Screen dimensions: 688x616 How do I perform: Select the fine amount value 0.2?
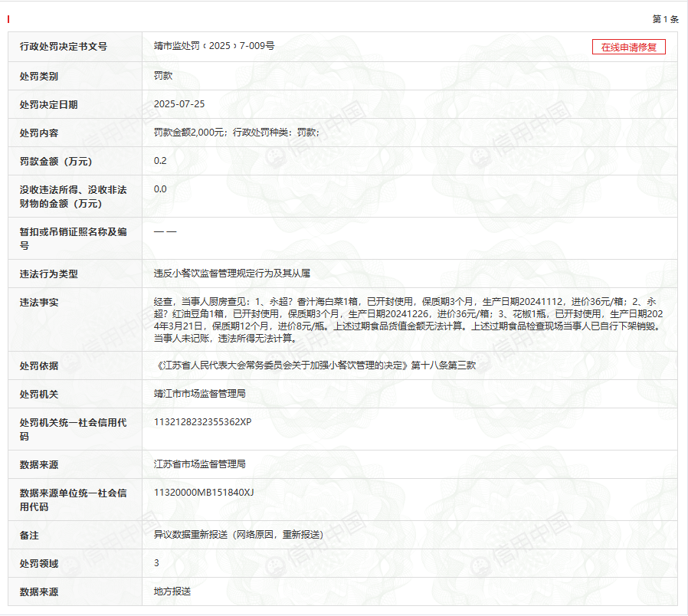(x=160, y=161)
